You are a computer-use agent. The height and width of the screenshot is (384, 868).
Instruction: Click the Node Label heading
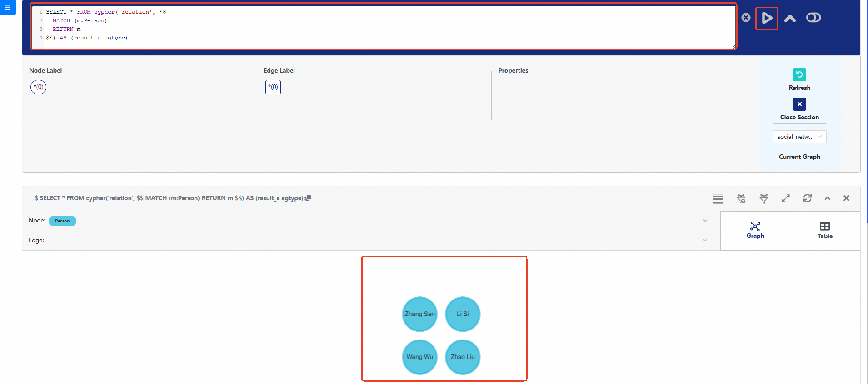(x=45, y=70)
